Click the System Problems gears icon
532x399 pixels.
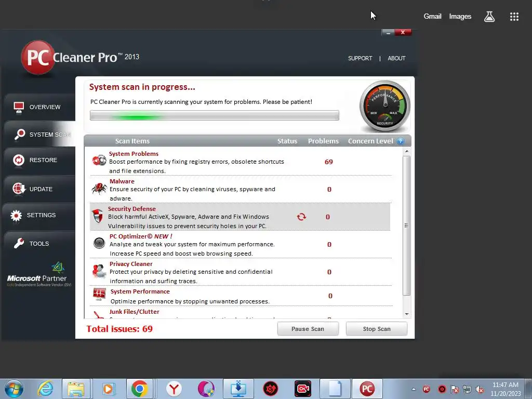[x=99, y=160]
